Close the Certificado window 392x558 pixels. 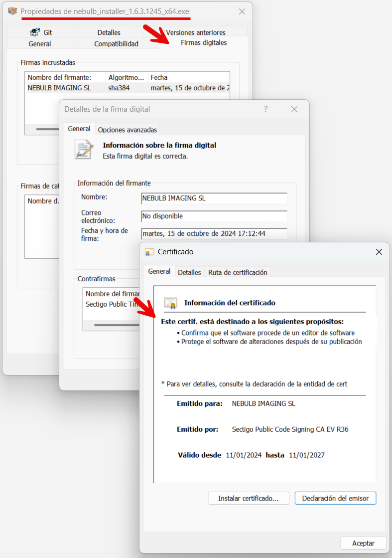379,252
